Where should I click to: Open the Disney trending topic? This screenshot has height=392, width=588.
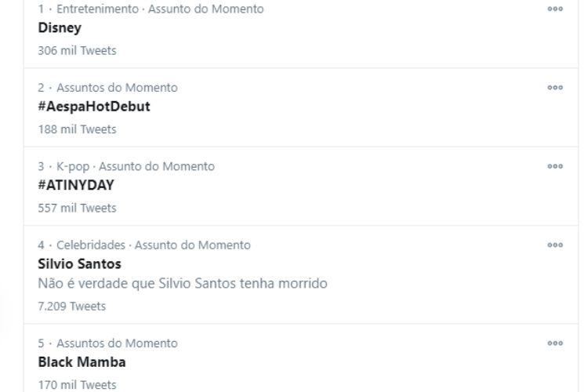[x=60, y=28]
